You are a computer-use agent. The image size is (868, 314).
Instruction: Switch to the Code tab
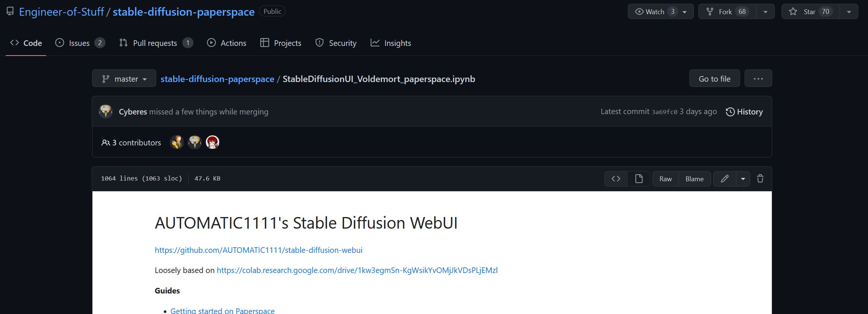click(x=26, y=43)
